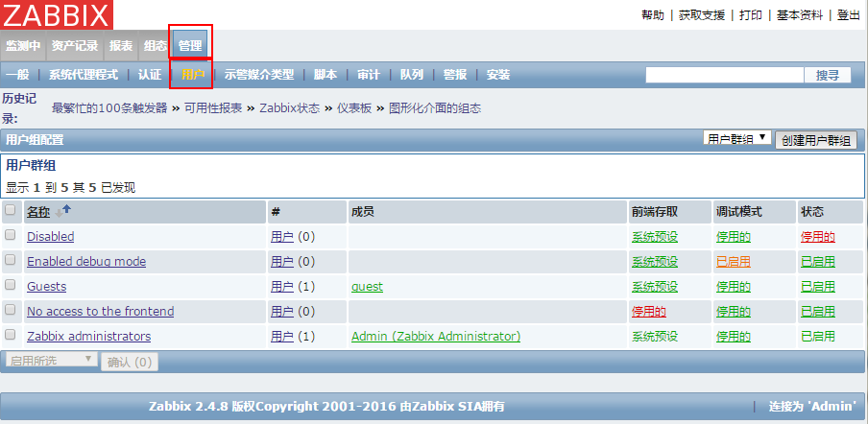Open history link Zabbix状态
This screenshot has width=868, height=424.
coord(290,108)
